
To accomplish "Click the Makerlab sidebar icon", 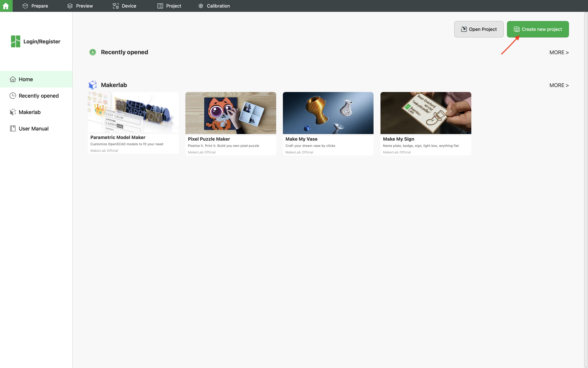I will [13, 112].
